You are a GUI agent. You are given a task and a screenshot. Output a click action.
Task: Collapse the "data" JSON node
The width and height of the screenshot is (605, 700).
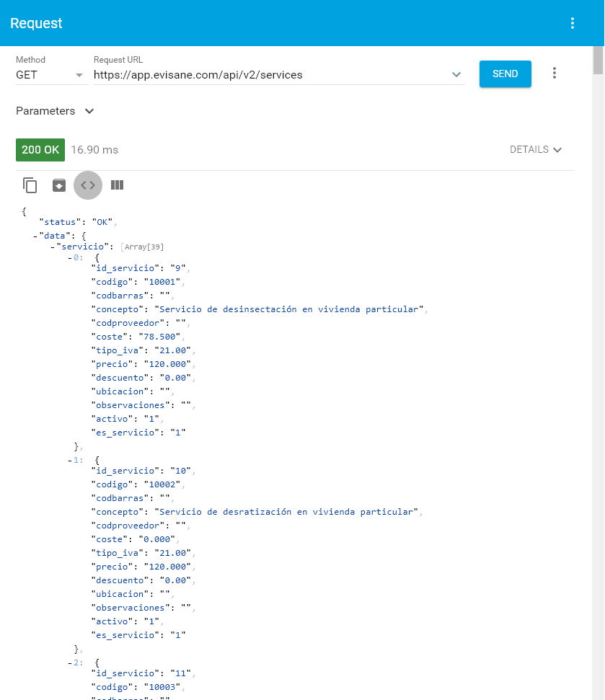point(35,236)
